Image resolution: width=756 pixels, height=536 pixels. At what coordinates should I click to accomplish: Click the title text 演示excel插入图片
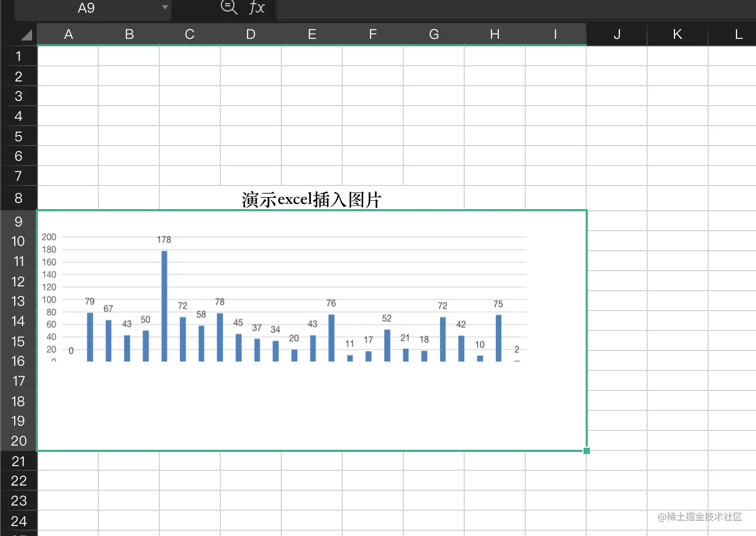311,199
